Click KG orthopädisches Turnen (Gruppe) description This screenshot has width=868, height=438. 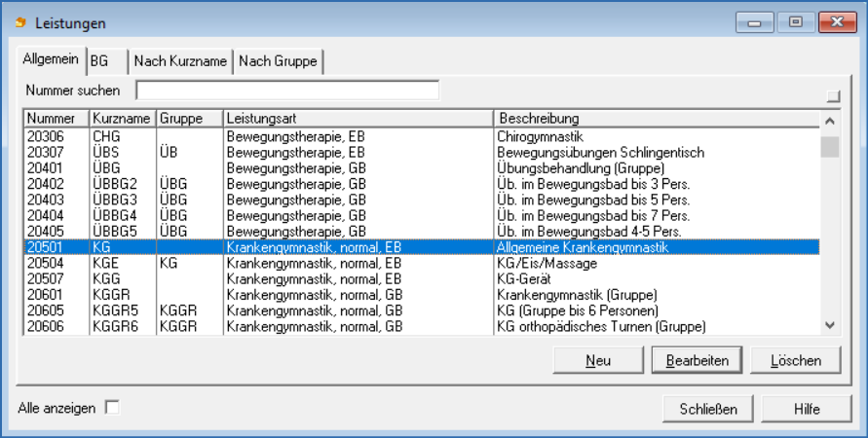coord(601,326)
